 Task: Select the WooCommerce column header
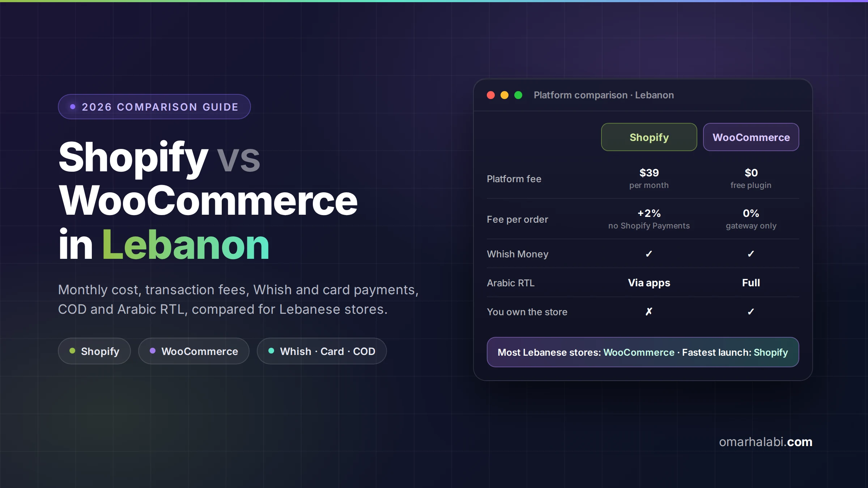751,137
